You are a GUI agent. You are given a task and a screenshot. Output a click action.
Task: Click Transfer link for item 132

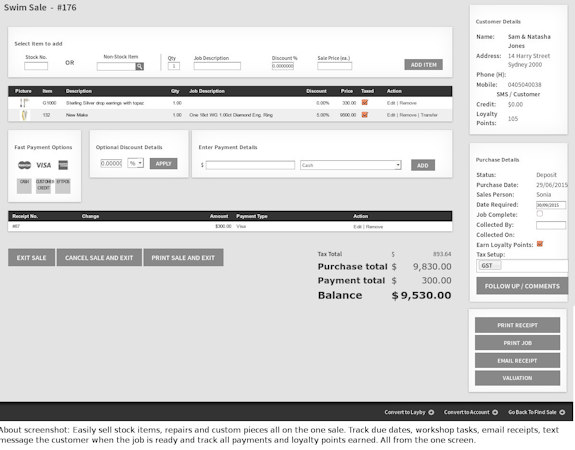(429, 115)
